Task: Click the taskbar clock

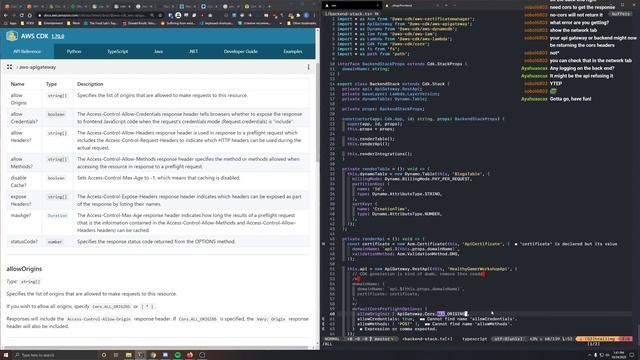Action: click(619, 355)
